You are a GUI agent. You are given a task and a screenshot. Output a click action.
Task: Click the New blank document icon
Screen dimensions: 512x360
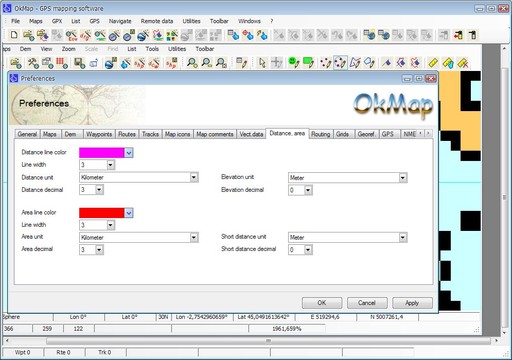click(x=14, y=35)
